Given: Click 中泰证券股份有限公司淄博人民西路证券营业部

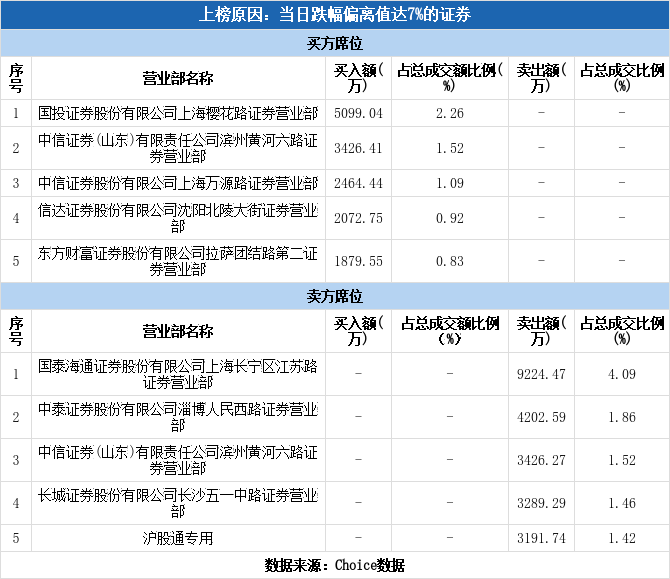Looking at the screenshot, I should [178, 417].
